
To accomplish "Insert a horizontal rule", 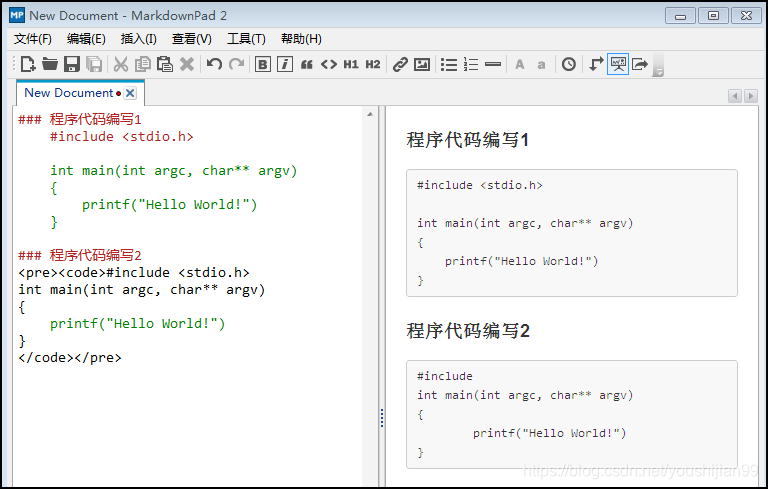I will pos(493,64).
